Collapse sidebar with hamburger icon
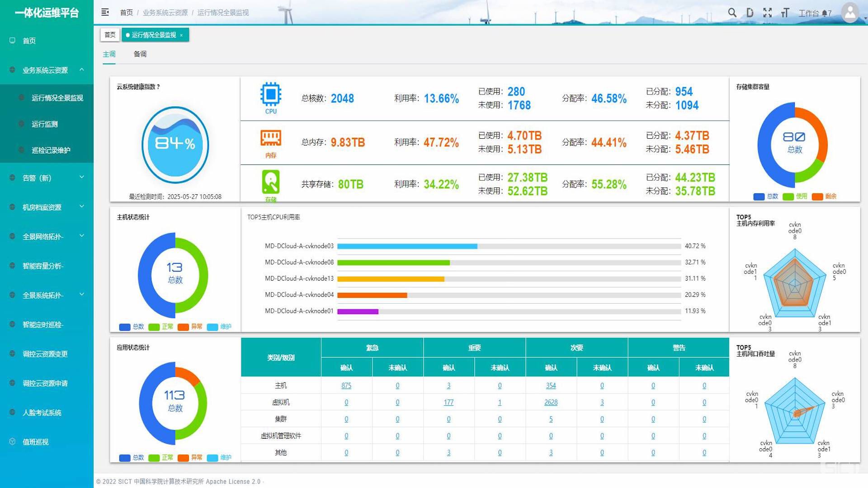The height and width of the screenshot is (488, 868). click(x=105, y=12)
